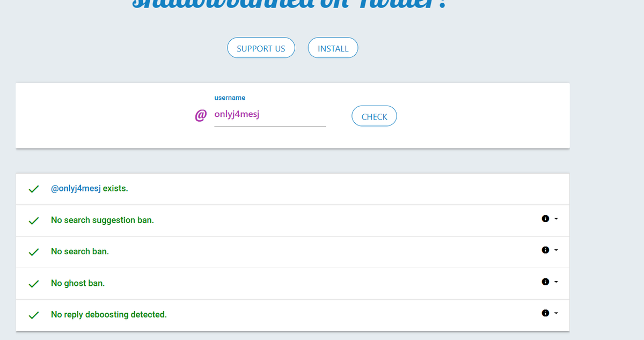Image resolution: width=644 pixels, height=340 pixels.
Task: Click the SUPPORT US button
Action: [261, 48]
